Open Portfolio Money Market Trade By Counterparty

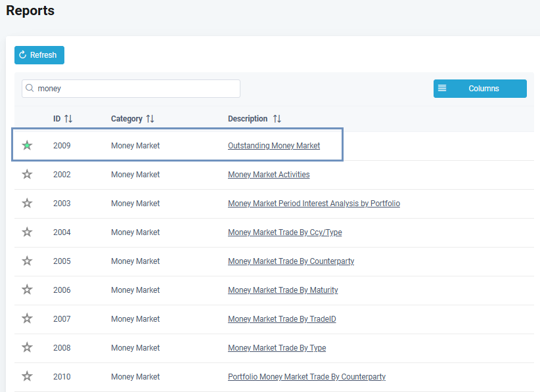coord(306,377)
